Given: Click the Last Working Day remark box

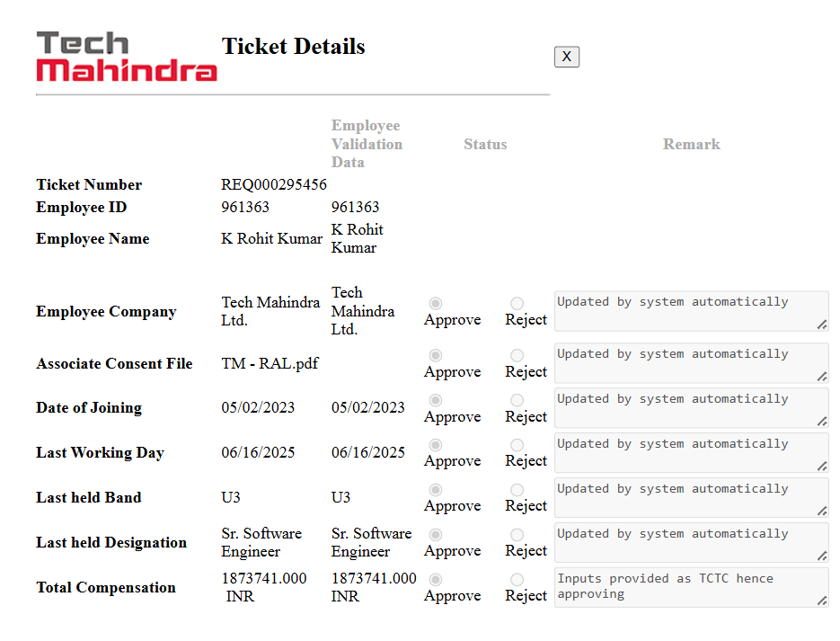Looking at the screenshot, I should (692, 453).
